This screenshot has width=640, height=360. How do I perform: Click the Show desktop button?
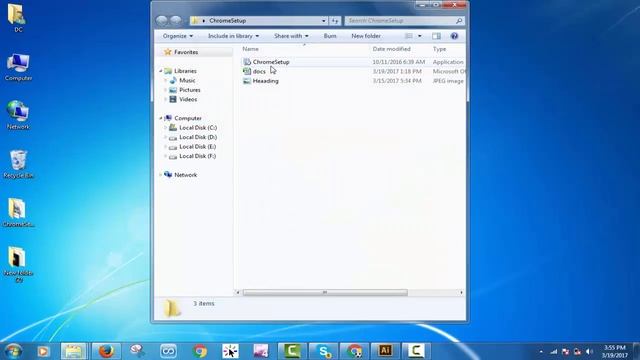pos(637,351)
